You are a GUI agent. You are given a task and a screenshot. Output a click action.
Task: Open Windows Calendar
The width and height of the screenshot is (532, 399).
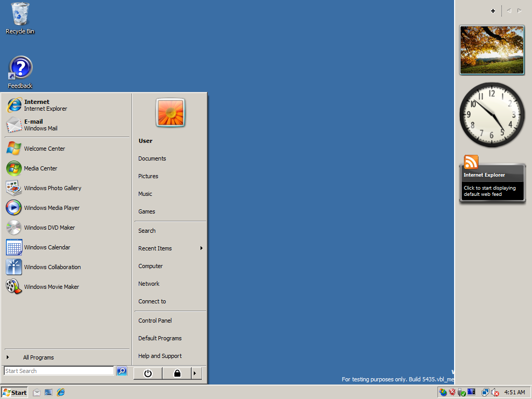tap(47, 247)
